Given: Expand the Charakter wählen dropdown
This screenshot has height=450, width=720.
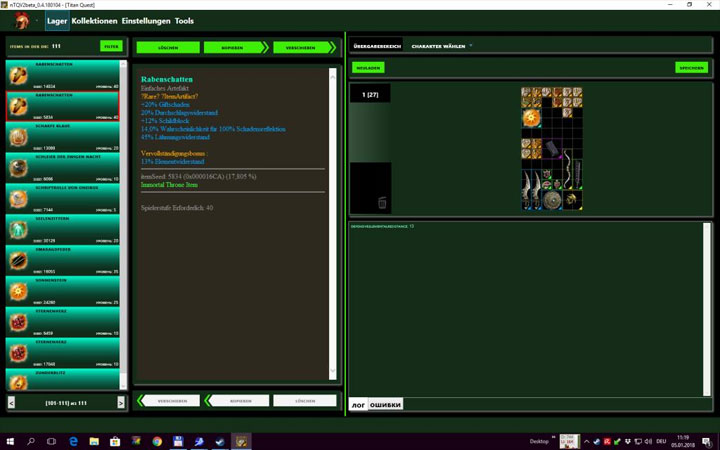Looking at the screenshot, I should 471,46.
